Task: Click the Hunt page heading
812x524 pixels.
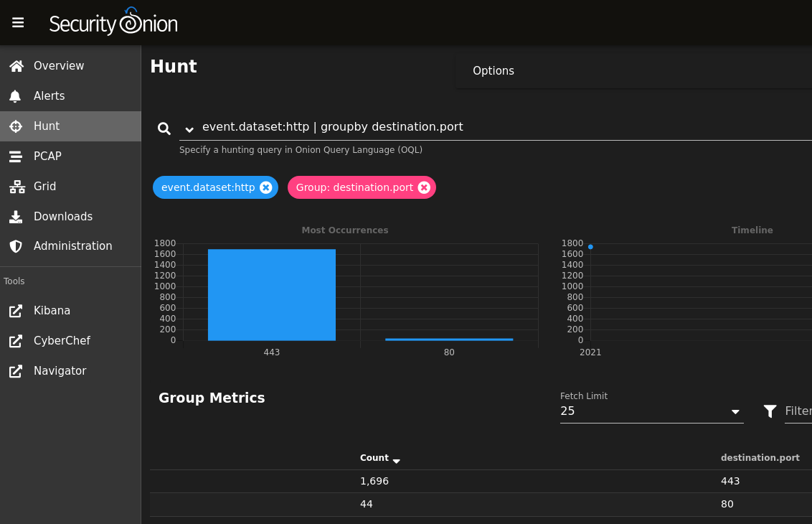Action: 174,66
